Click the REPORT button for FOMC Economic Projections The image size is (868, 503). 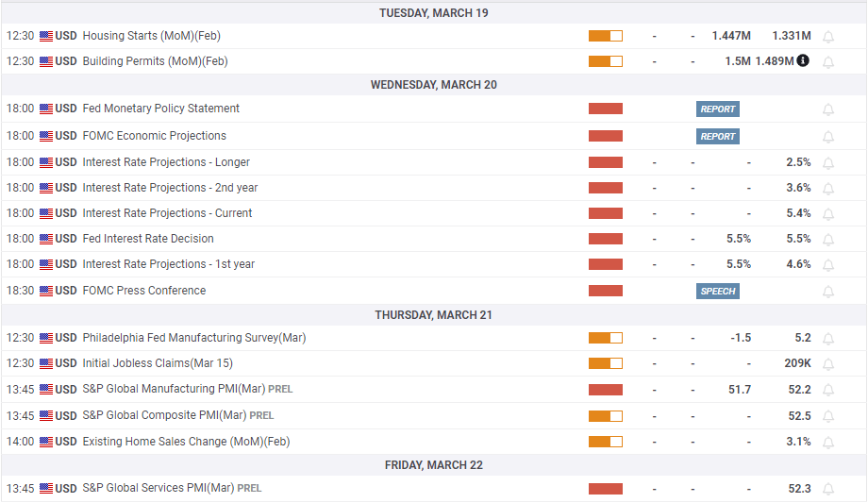tap(717, 137)
